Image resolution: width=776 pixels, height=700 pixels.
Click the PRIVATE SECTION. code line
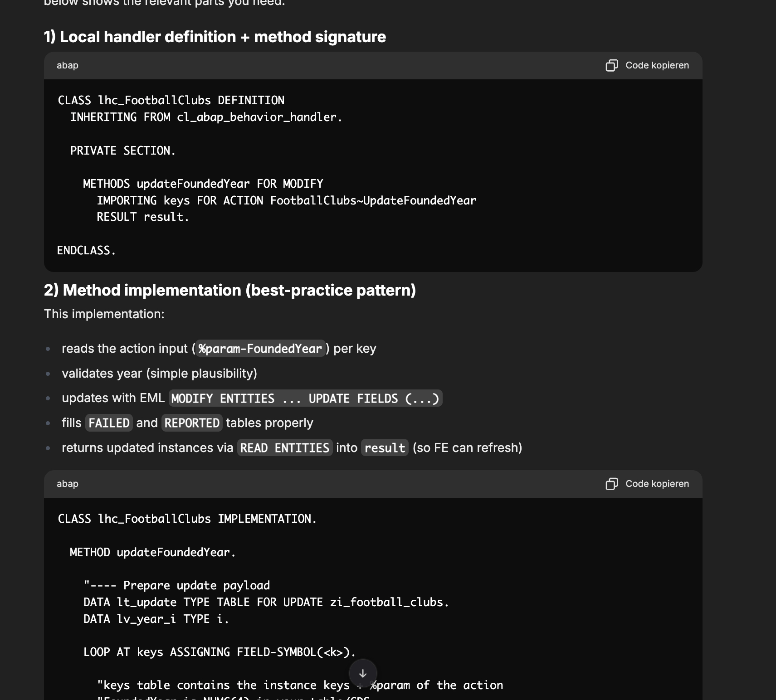point(123,151)
